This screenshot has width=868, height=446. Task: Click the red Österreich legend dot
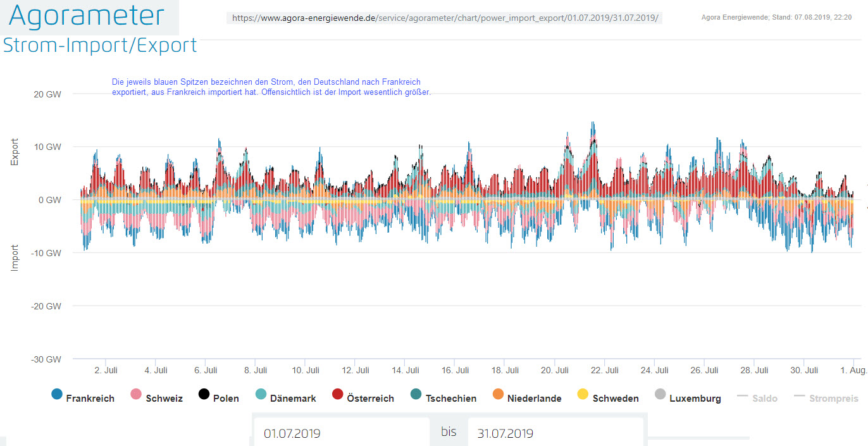338,395
